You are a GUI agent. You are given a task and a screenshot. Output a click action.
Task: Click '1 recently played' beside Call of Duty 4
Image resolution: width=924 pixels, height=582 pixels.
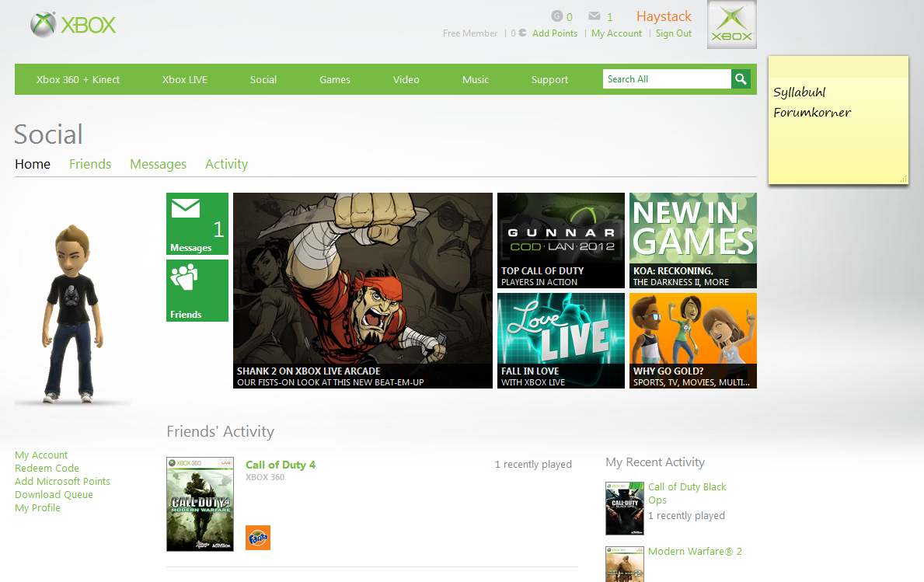(x=533, y=464)
